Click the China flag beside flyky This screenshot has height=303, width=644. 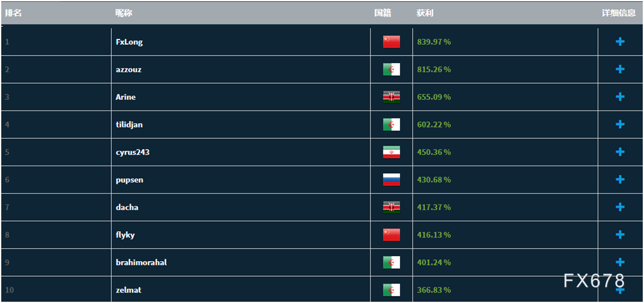coord(391,235)
